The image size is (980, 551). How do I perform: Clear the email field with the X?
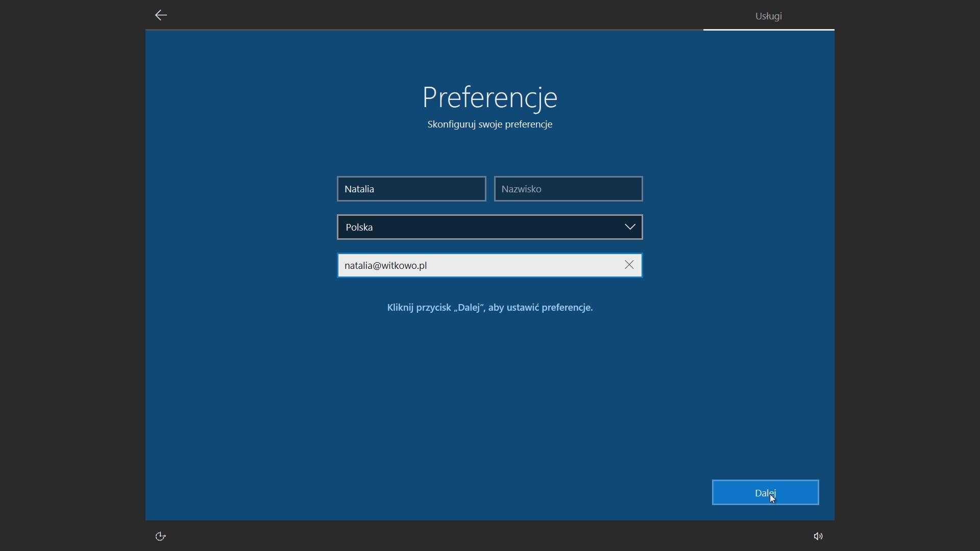(x=629, y=265)
